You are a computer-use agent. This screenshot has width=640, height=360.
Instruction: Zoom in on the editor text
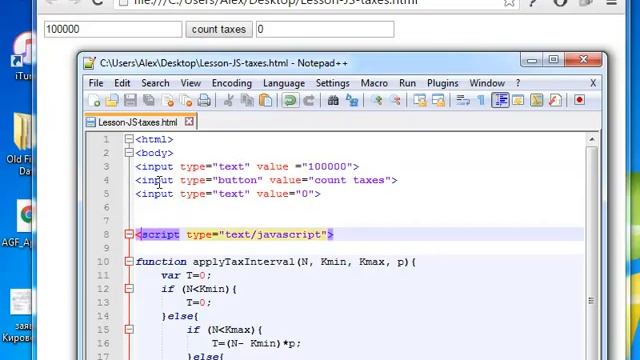click(x=377, y=100)
